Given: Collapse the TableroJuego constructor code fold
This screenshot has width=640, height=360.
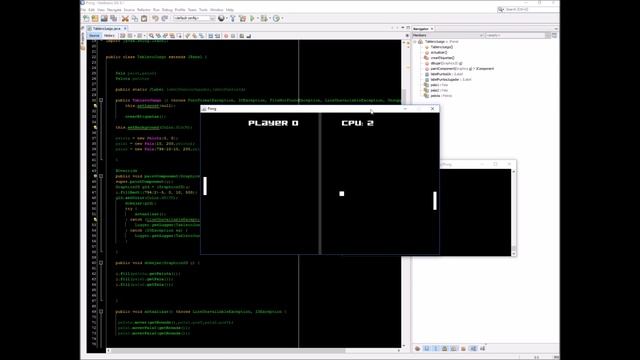Looking at the screenshot, I should [x=101, y=100].
